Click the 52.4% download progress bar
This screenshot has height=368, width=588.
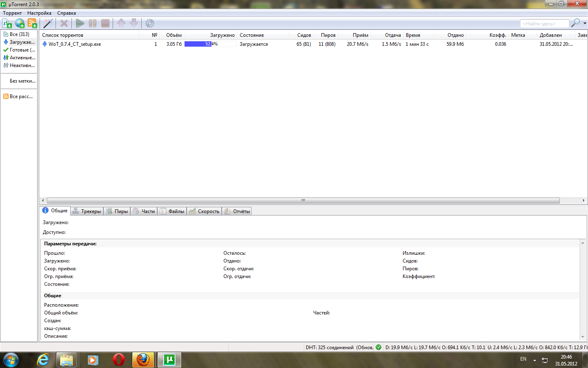coord(210,44)
